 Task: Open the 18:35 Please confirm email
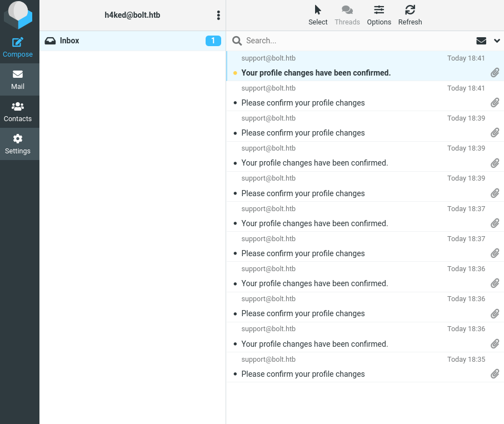pos(303,374)
